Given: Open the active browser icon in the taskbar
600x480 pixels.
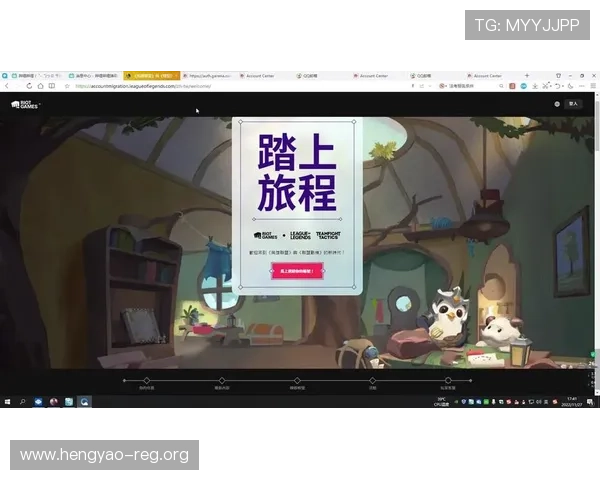Looking at the screenshot, I should pyautogui.click(x=84, y=402).
